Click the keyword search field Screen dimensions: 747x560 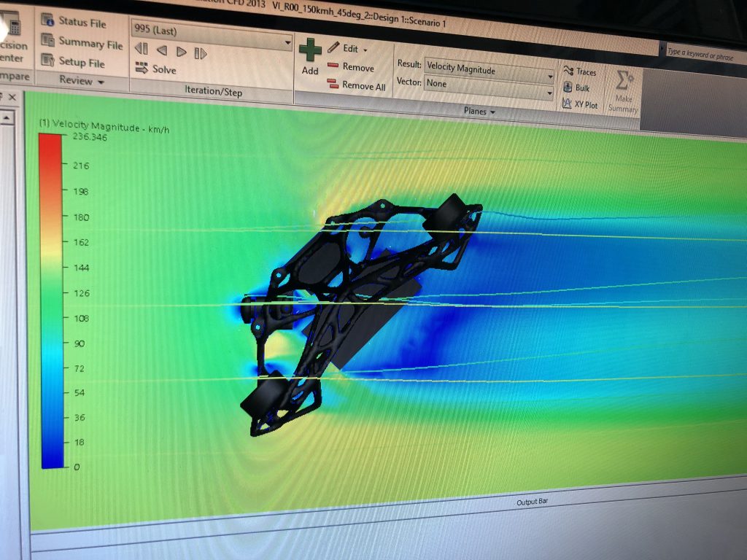(706, 54)
